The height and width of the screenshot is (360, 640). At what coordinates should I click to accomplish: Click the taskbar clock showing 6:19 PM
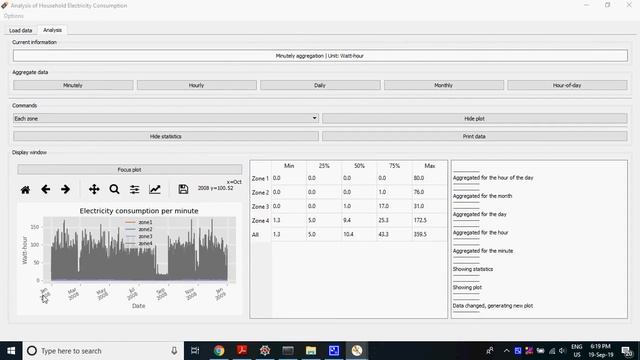point(600,351)
